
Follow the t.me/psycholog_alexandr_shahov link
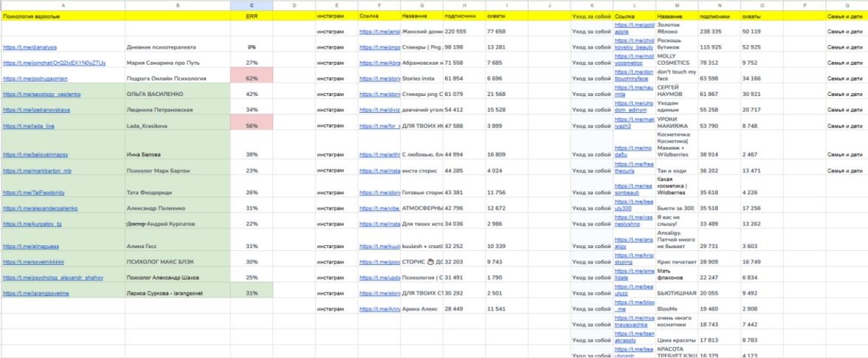coord(53,278)
